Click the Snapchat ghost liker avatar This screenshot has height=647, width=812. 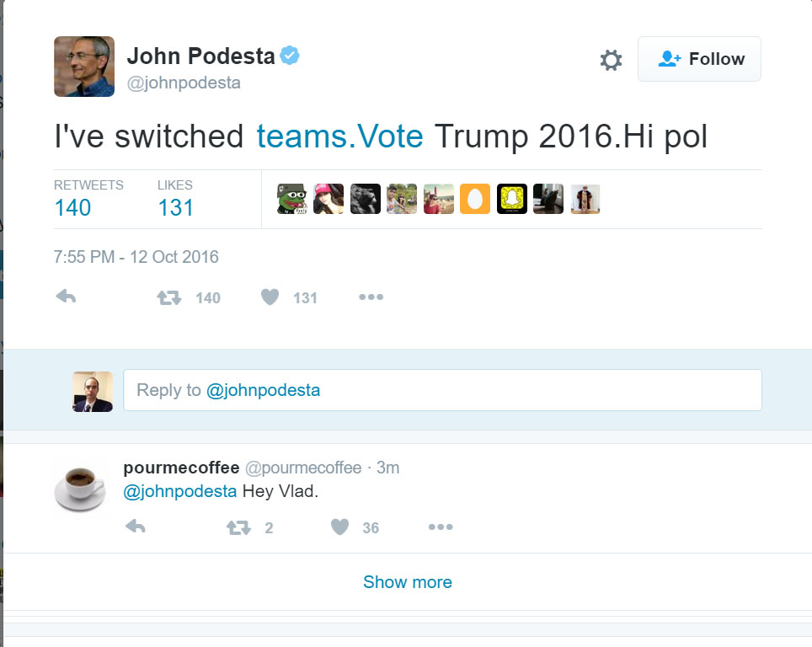512,199
